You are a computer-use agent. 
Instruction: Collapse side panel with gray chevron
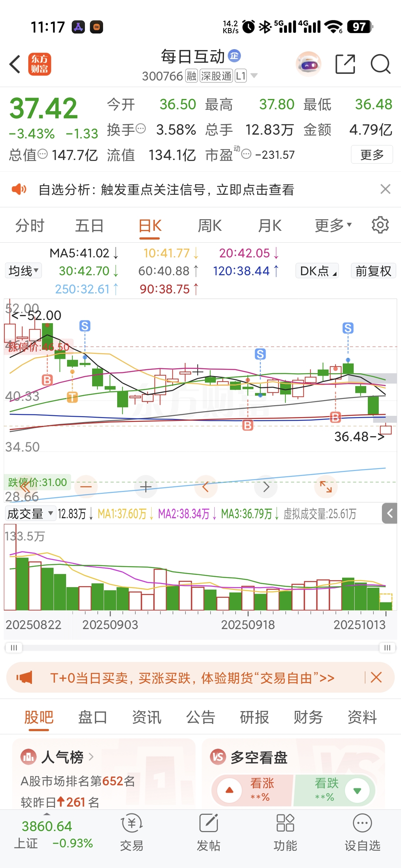tap(389, 513)
